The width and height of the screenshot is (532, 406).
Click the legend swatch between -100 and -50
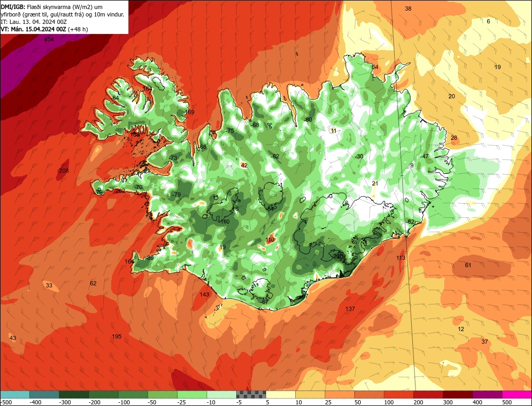click(x=133, y=394)
